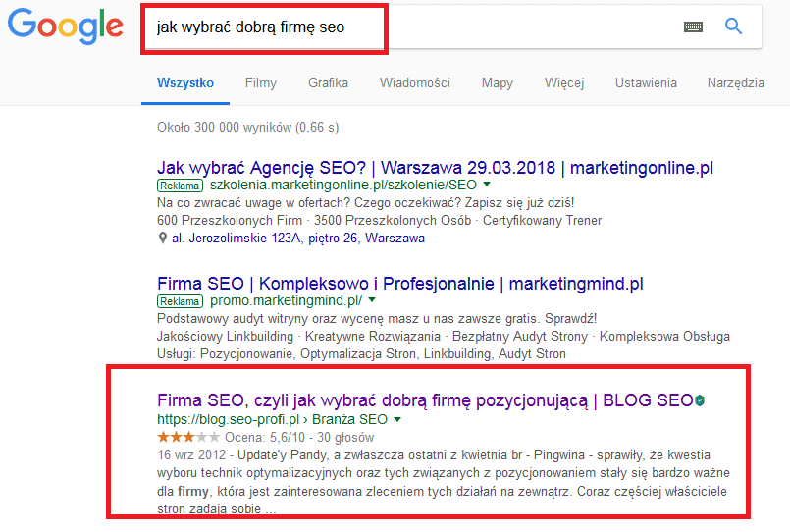This screenshot has height=532, width=790.
Task: Click the https://blog.seo-profi.pl › Branża SEO URL
Action: point(272,419)
